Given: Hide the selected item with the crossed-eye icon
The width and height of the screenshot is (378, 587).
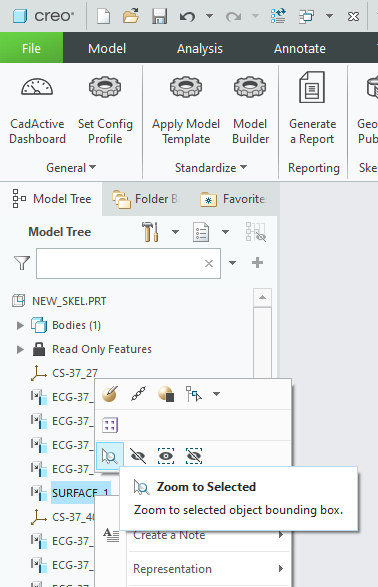Looking at the screenshot, I should [x=138, y=456].
